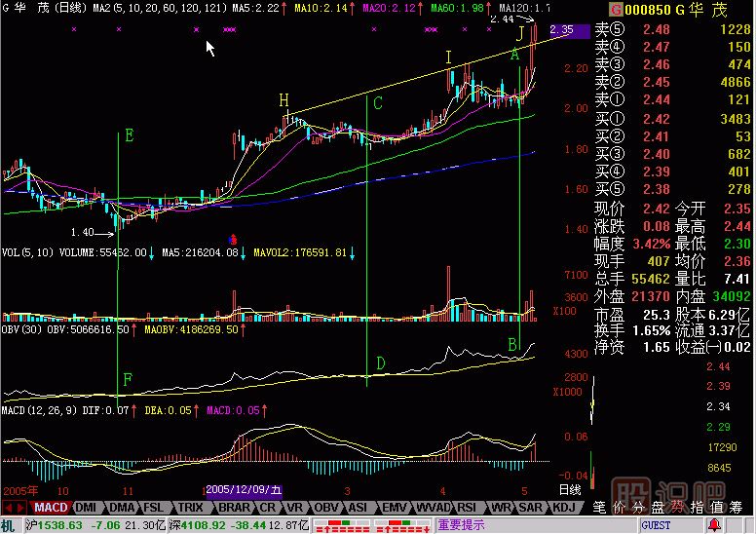The width and height of the screenshot is (756, 534).
Task: Click the 日线 daily period label
Action: [x=568, y=487]
